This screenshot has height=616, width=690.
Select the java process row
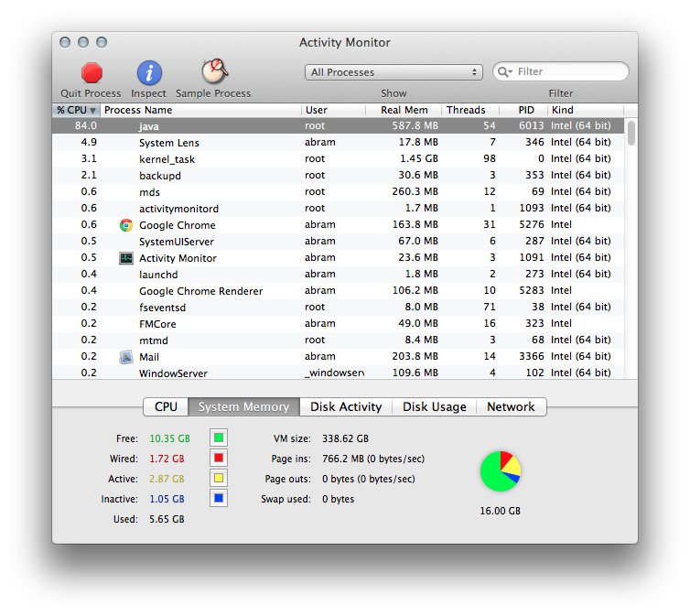pos(338,125)
